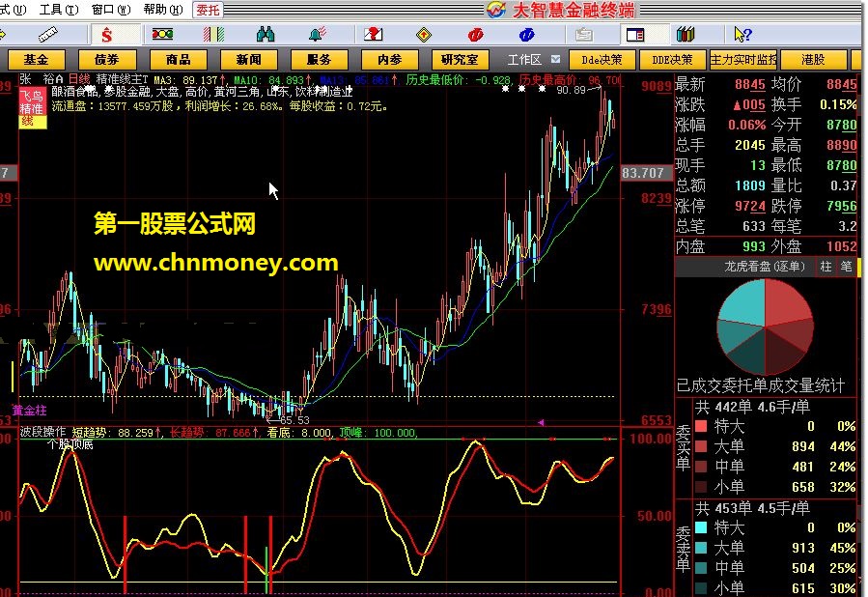Switch 龙虎看盘 to 柱 view
Screen dimensions: 868x597
point(826,267)
